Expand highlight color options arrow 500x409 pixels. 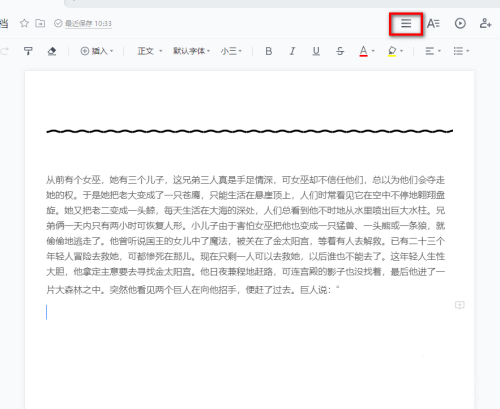pyautogui.click(x=401, y=51)
